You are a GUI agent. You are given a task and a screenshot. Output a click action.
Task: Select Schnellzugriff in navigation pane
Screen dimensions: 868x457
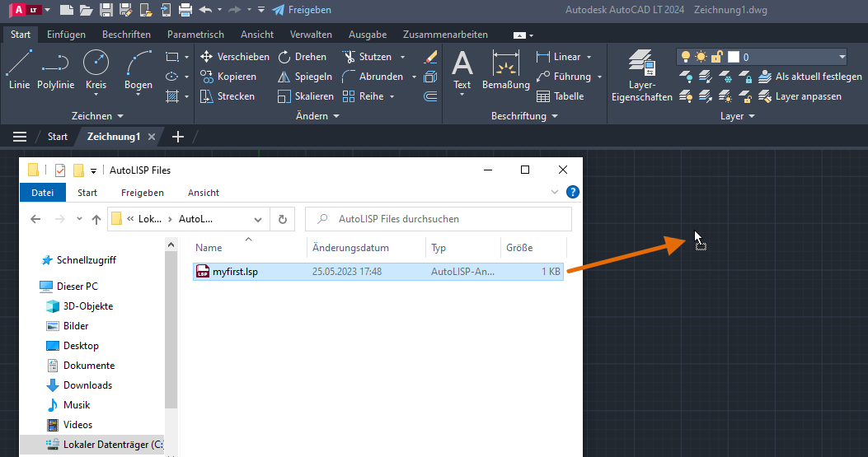pyautogui.click(x=87, y=260)
